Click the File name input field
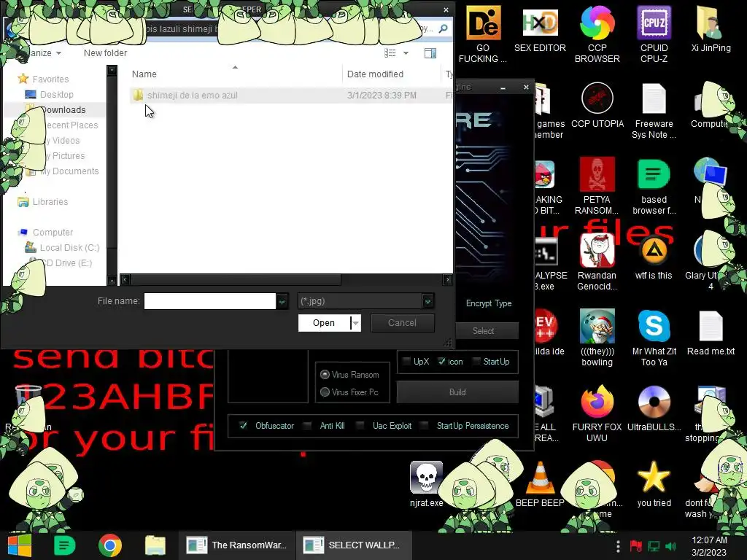The image size is (747, 560). tap(210, 301)
